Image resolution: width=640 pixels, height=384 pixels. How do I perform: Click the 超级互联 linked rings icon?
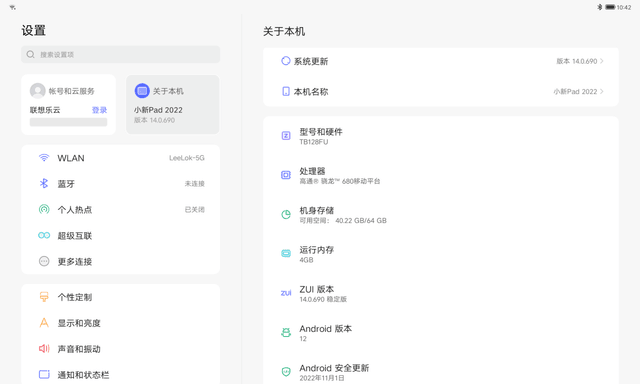[44, 235]
